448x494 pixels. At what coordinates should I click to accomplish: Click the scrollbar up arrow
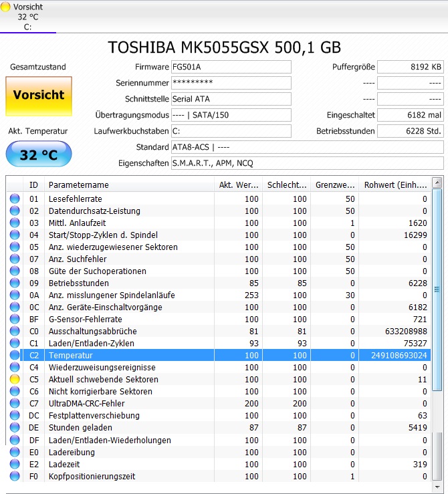[437, 182]
